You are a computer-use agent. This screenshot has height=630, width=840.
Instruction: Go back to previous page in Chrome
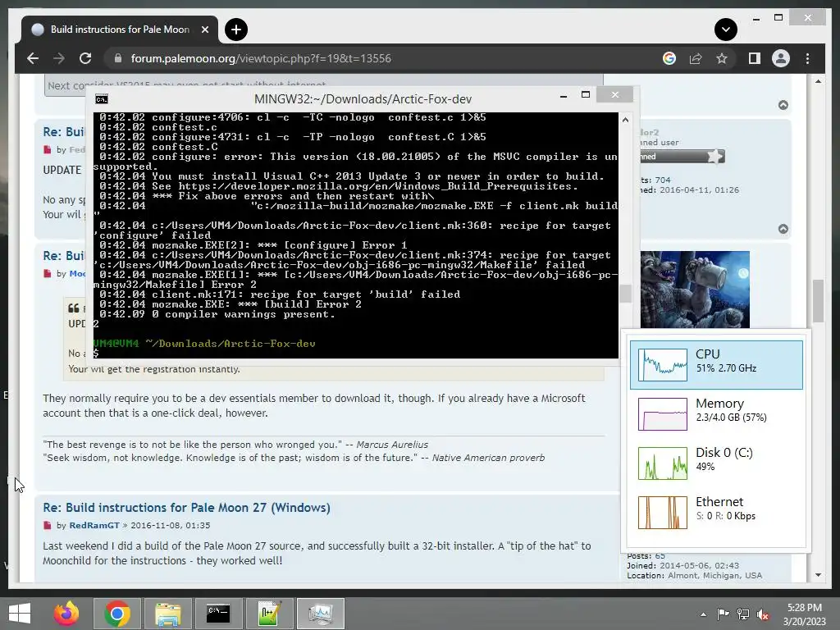click(33, 58)
